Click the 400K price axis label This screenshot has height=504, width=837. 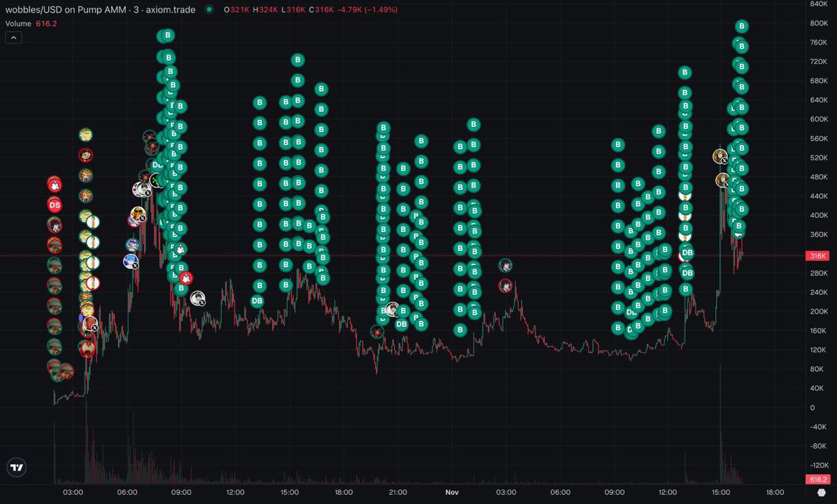[x=817, y=215]
